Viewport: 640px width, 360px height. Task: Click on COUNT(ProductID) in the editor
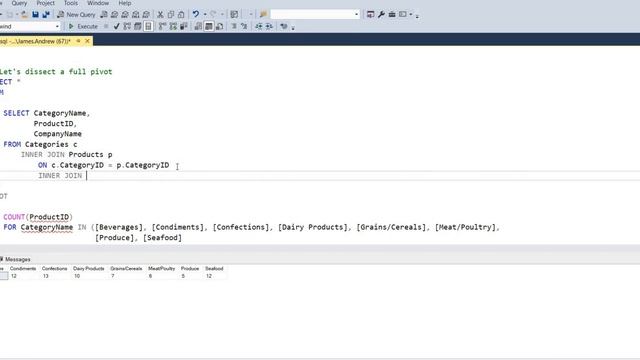click(38, 217)
